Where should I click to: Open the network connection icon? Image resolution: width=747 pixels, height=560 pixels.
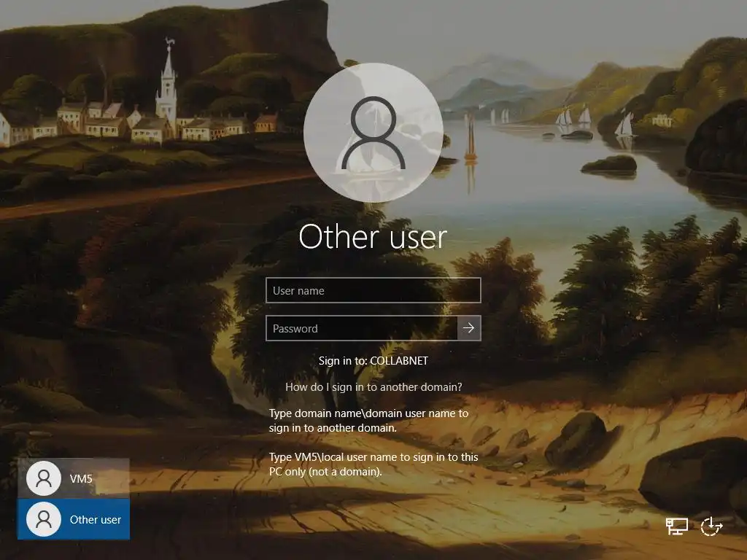tap(676, 526)
